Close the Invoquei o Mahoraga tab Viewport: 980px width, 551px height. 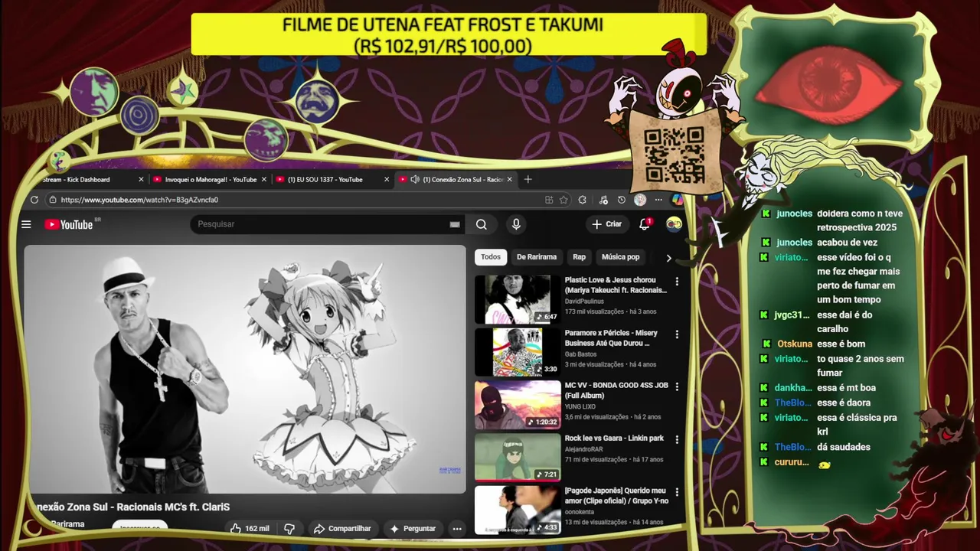pyautogui.click(x=264, y=179)
